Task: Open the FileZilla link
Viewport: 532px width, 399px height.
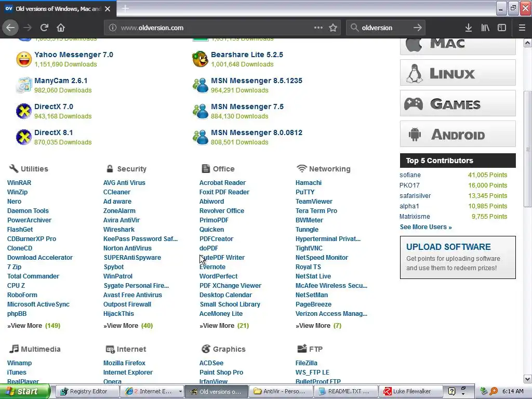Action: click(x=307, y=363)
